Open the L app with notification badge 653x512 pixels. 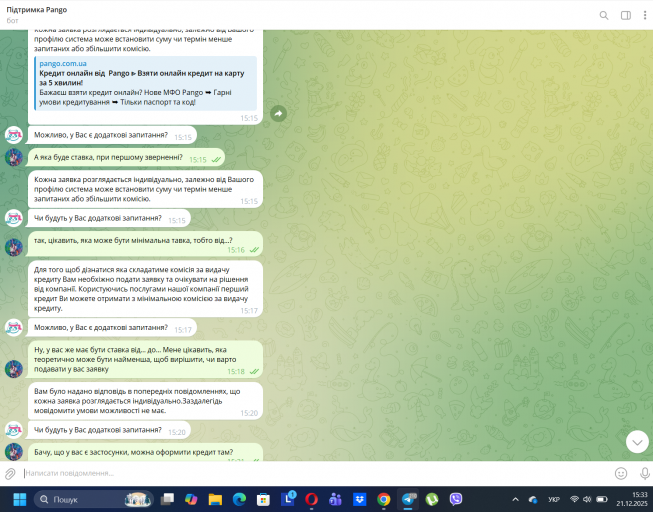[x=288, y=498]
